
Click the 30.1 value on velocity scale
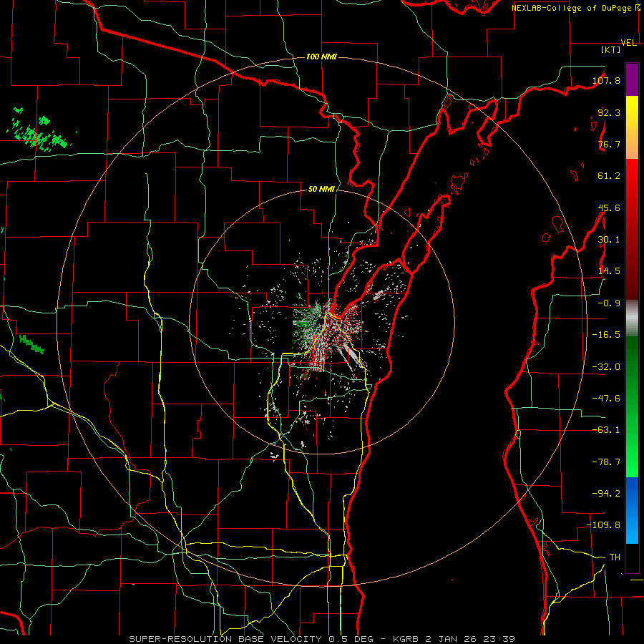(x=609, y=240)
